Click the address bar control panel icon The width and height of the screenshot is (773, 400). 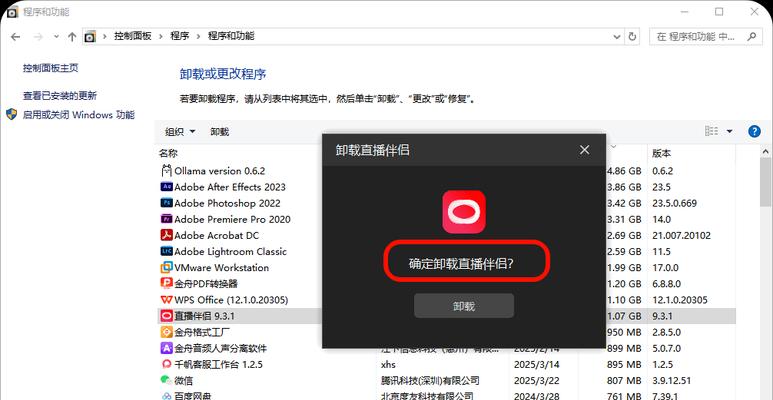[90, 36]
